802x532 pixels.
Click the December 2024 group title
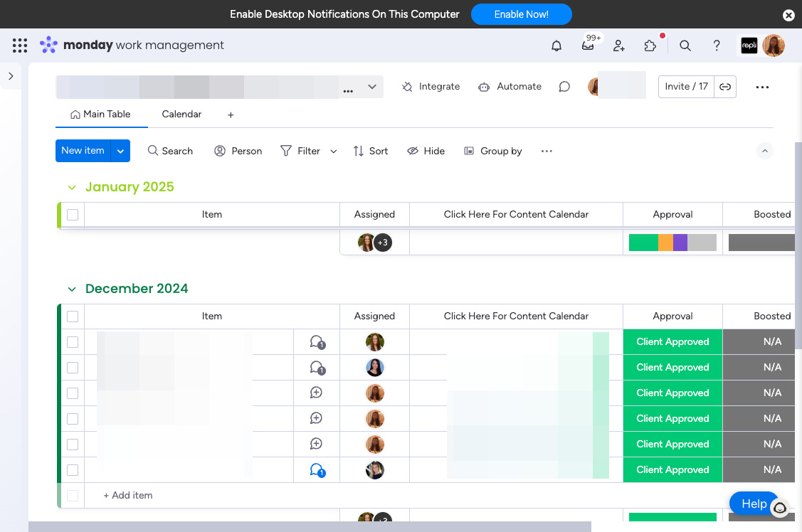tap(137, 289)
